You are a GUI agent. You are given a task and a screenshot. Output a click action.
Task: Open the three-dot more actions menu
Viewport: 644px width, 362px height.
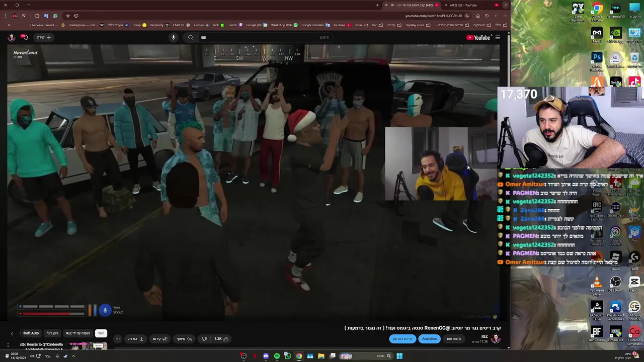(x=117, y=339)
